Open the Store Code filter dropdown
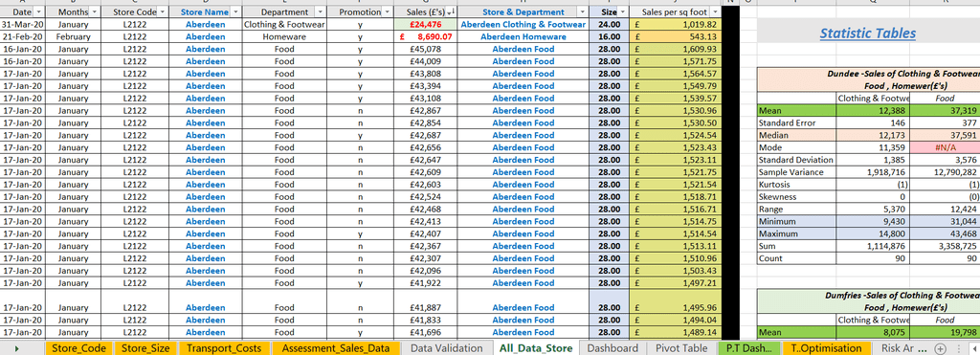This screenshot has width=980, height=355. pyautogui.click(x=163, y=11)
